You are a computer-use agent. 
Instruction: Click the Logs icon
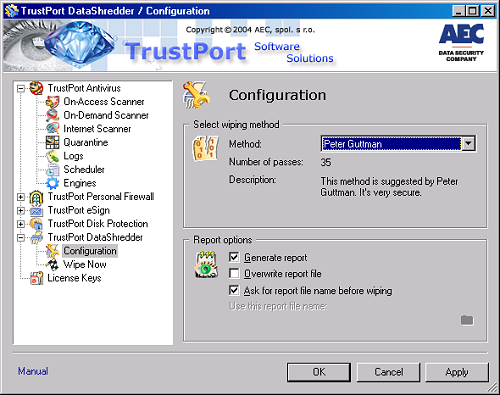click(x=52, y=156)
